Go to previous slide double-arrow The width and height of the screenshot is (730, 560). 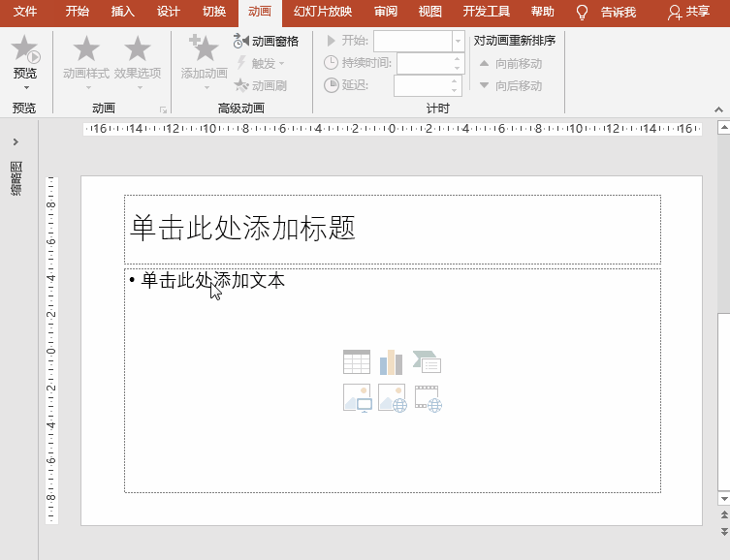pos(724,514)
